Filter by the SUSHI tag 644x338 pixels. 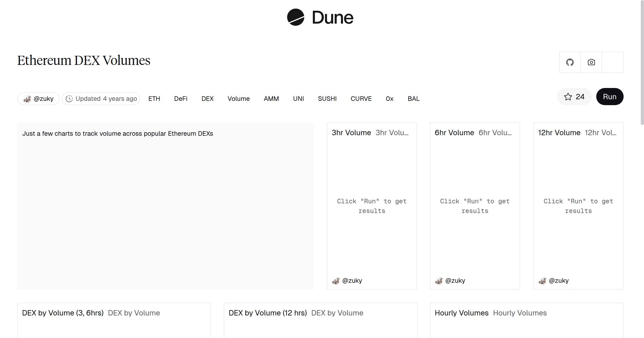(x=327, y=98)
